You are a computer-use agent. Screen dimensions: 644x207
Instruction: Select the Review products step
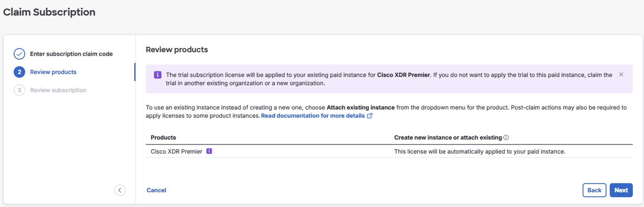pos(53,72)
